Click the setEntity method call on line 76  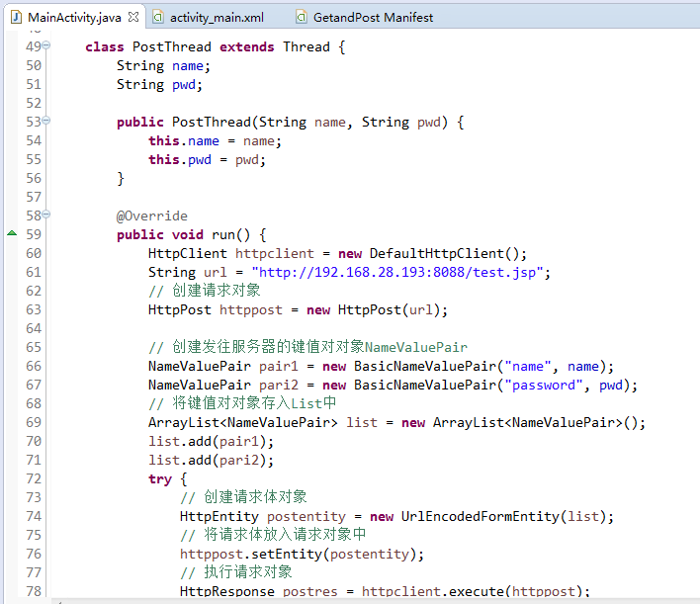[287, 554]
